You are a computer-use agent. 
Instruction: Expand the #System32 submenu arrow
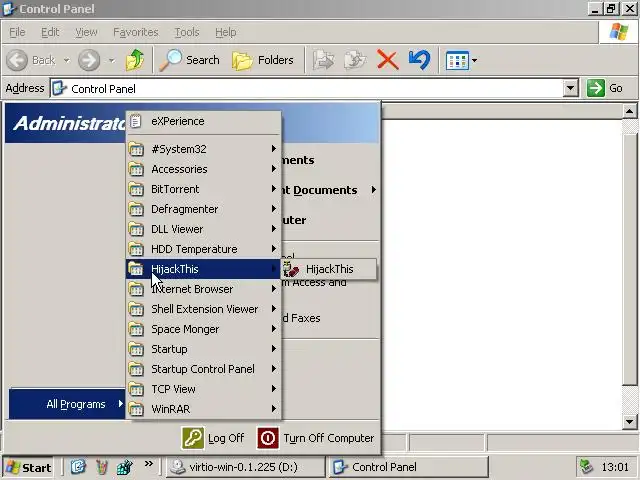click(274, 149)
